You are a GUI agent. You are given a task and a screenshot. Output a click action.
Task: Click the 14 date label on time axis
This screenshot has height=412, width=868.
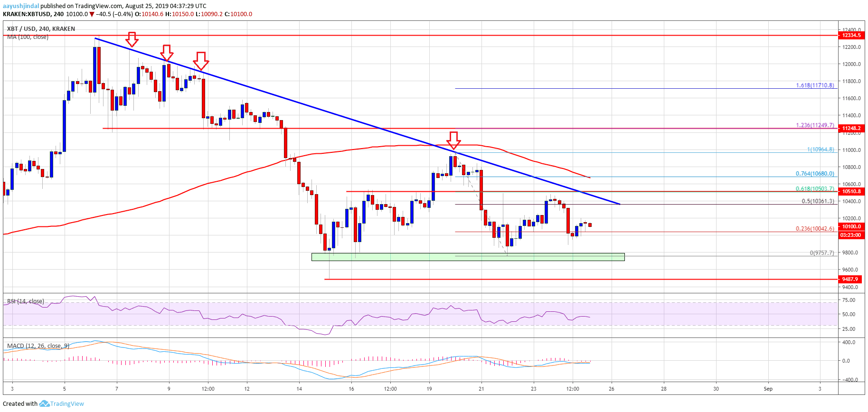pyautogui.click(x=299, y=389)
